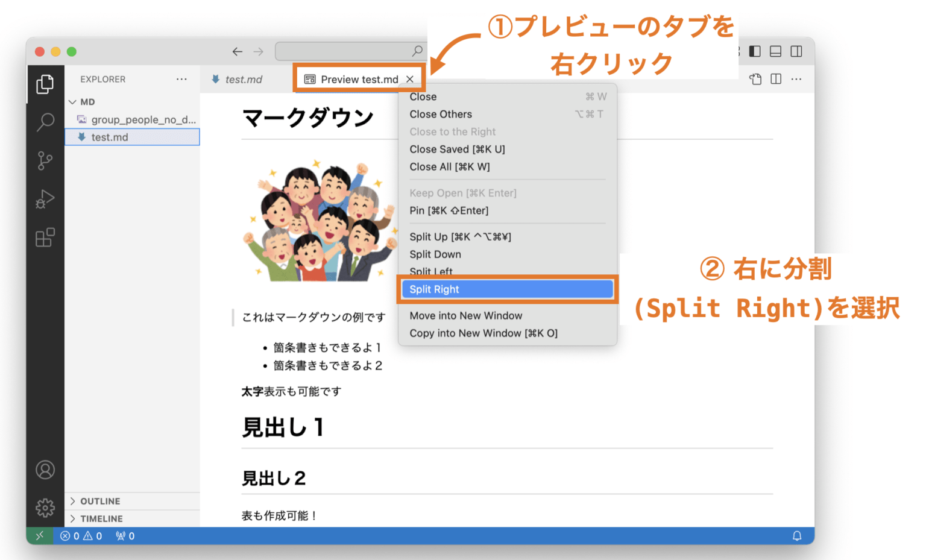Open the Search view icon
926x560 pixels.
click(45, 122)
